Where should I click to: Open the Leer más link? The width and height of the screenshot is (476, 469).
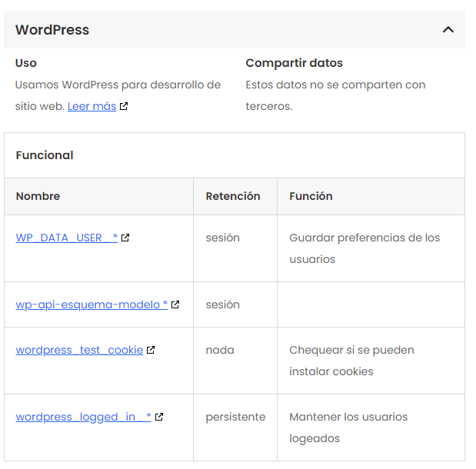coord(92,106)
